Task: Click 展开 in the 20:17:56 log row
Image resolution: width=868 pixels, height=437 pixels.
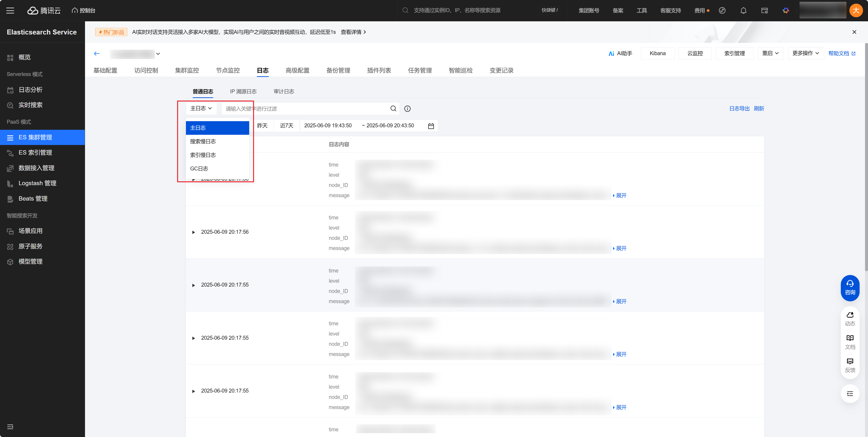Action: [620, 248]
